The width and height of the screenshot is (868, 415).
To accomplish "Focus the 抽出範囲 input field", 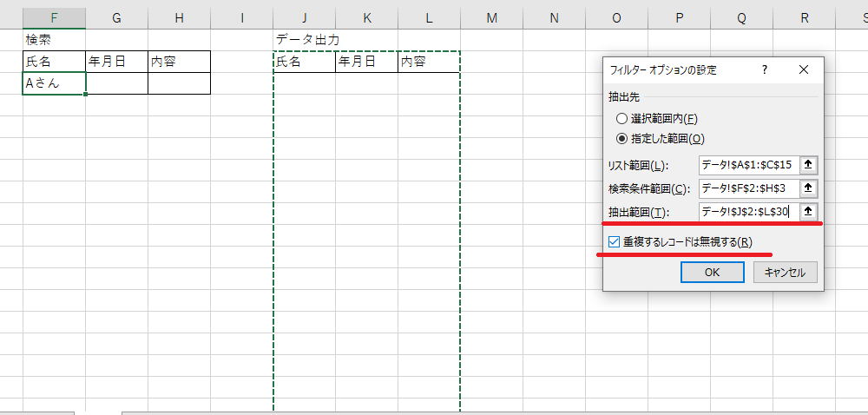I will 750,211.
